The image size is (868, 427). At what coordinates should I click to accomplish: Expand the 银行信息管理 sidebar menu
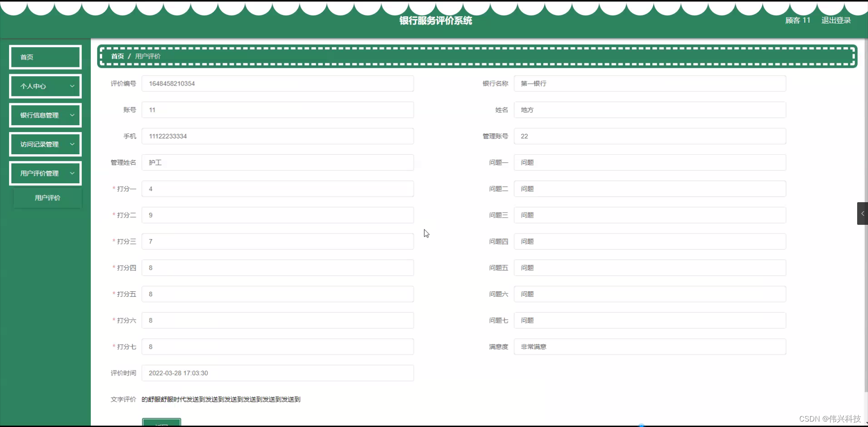(45, 115)
